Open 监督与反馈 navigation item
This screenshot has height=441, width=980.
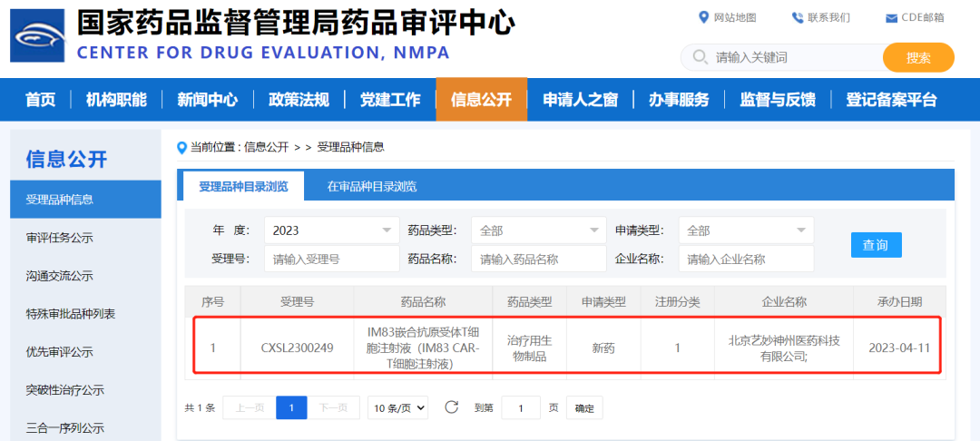[x=778, y=99]
